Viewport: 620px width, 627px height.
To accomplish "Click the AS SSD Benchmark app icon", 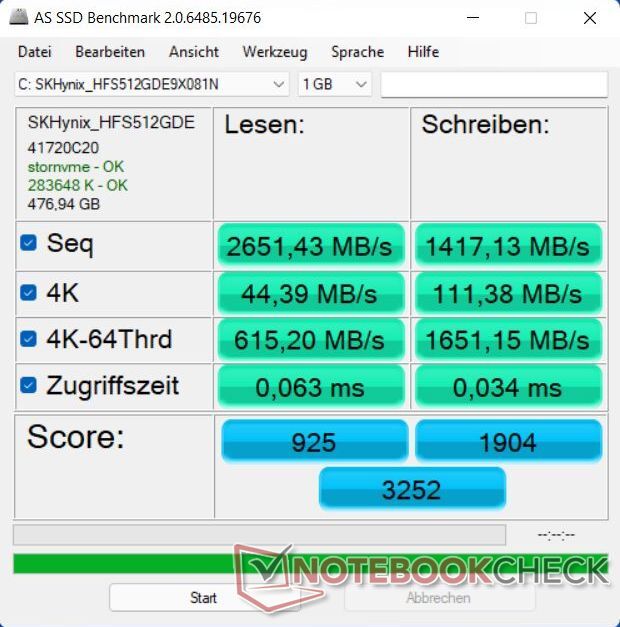I will pyautogui.click(x=18, y=17).
